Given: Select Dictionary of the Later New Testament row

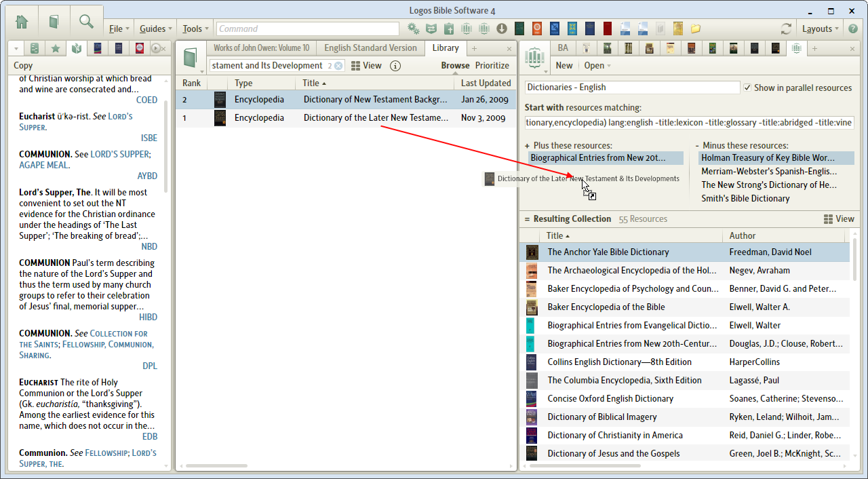Looking at the screenshot, I should 346,118.
